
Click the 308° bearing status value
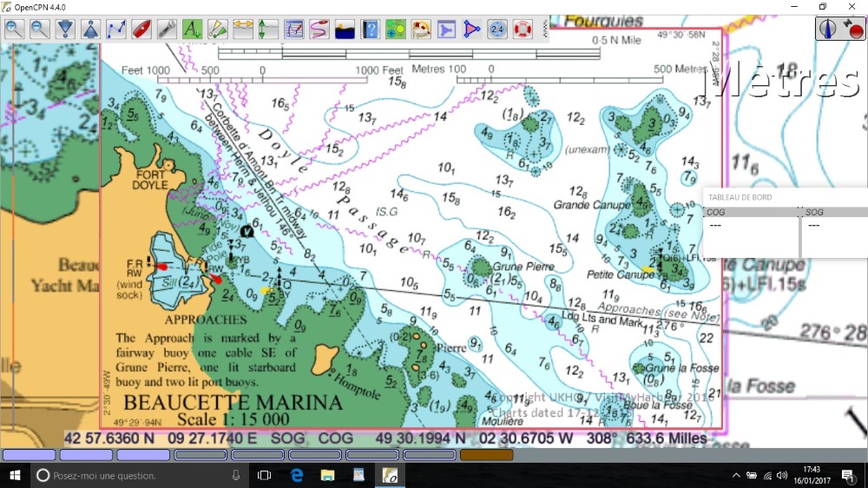pos(598,439)
